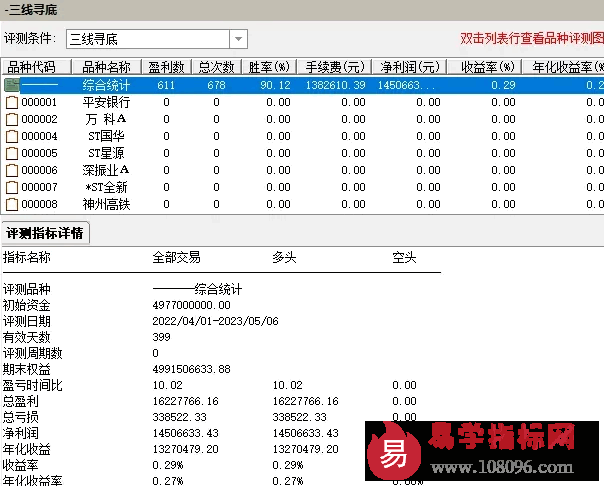604x486 pixels.
Task: Click code 000004 in list
Action: click(39, 136)
